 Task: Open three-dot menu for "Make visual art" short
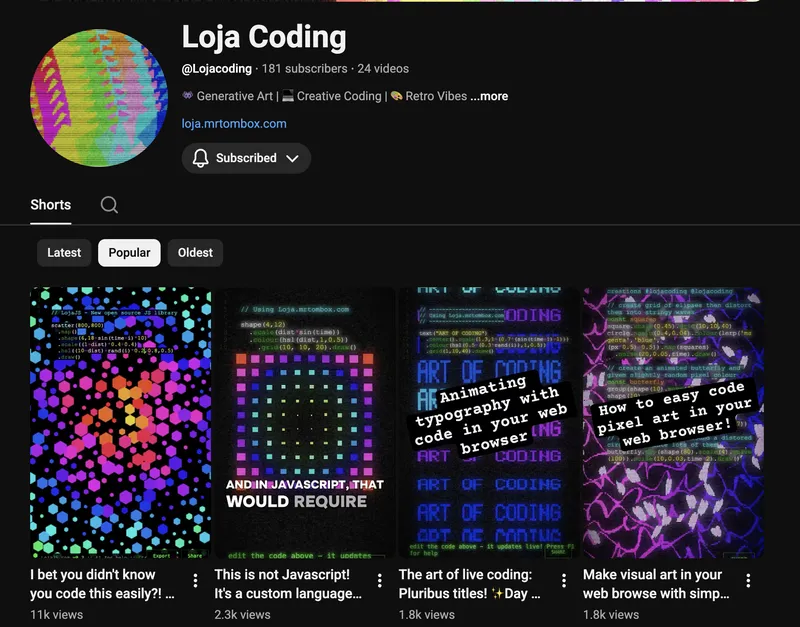748,581
